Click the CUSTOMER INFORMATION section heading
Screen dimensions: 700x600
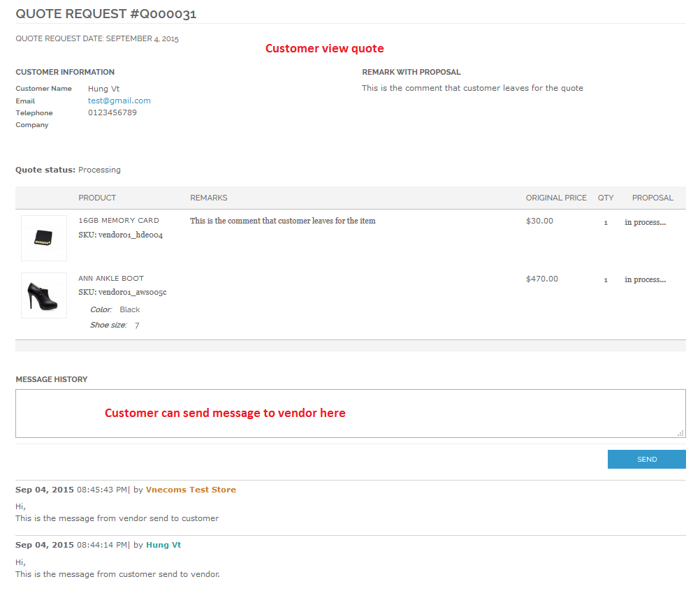(x=65, y=72)
